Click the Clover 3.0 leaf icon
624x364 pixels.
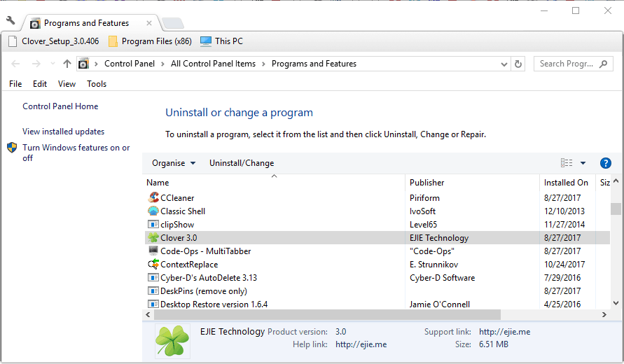point(153,237)
